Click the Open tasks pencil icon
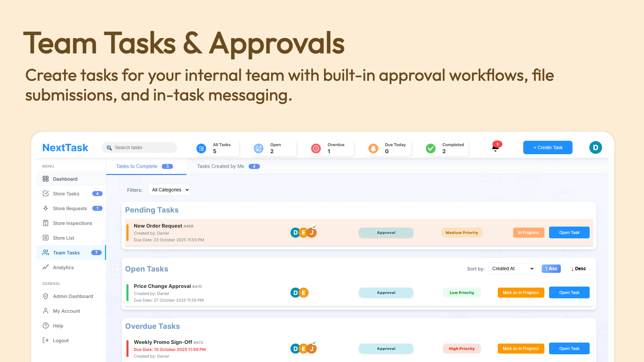 point(259,148)
